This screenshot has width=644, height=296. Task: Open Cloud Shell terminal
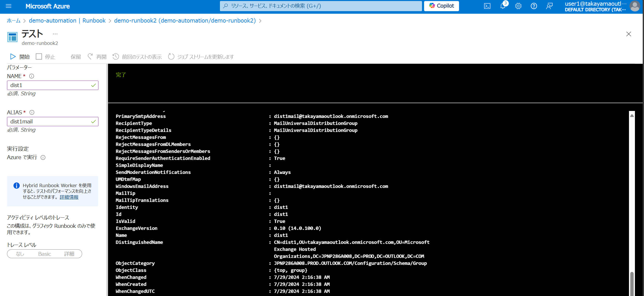[487, 6]
